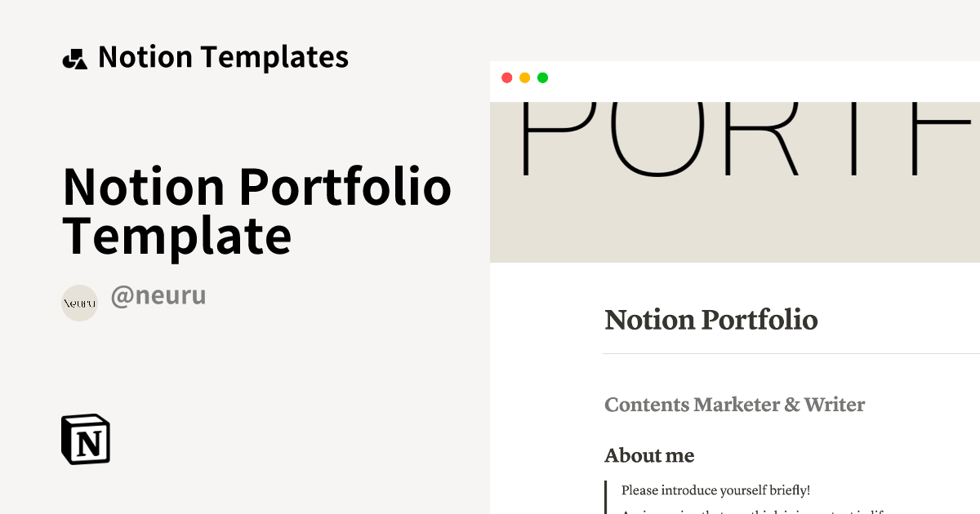Viewport: 980px width, 514px height.
Task: Select the 'Notion Portfolio' page heading
Action: (710, 320)
